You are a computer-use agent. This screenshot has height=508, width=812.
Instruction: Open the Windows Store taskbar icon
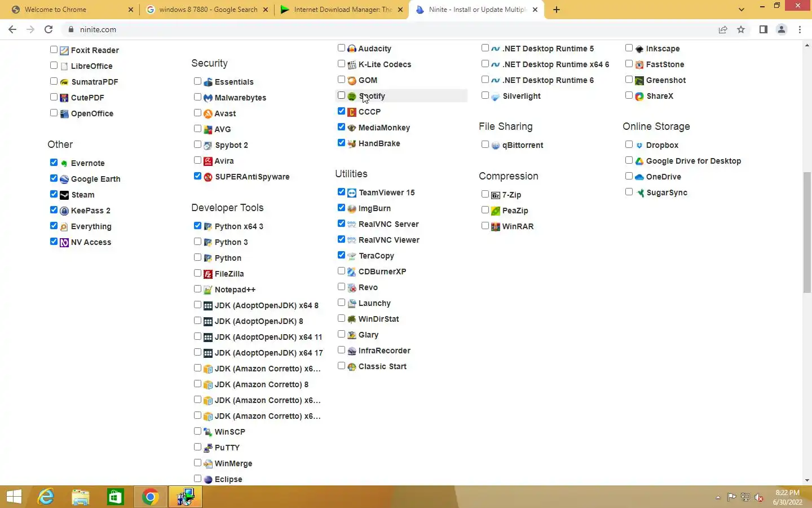pos(116,497)
